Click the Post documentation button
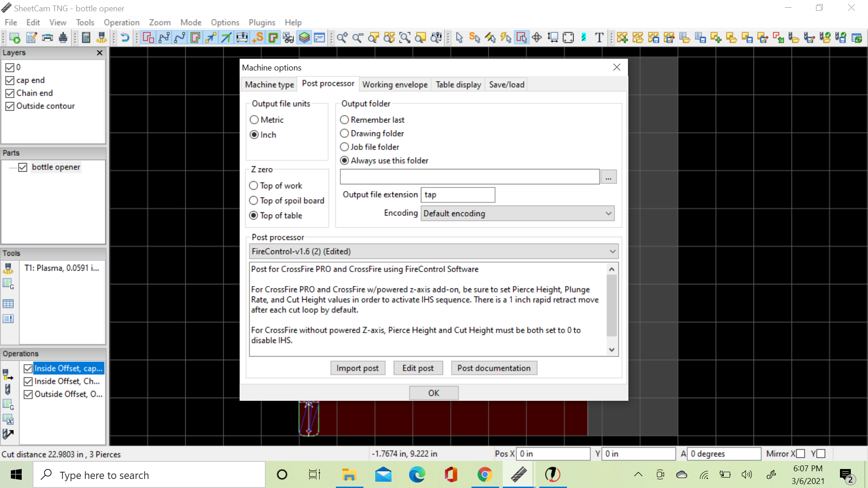868x488 pixels. tap(494, 368)
